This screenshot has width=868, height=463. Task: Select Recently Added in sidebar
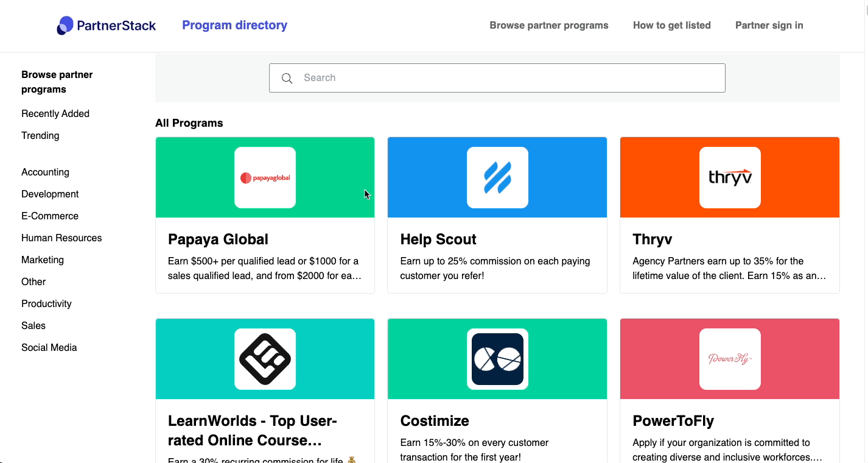tap(55, 113)
